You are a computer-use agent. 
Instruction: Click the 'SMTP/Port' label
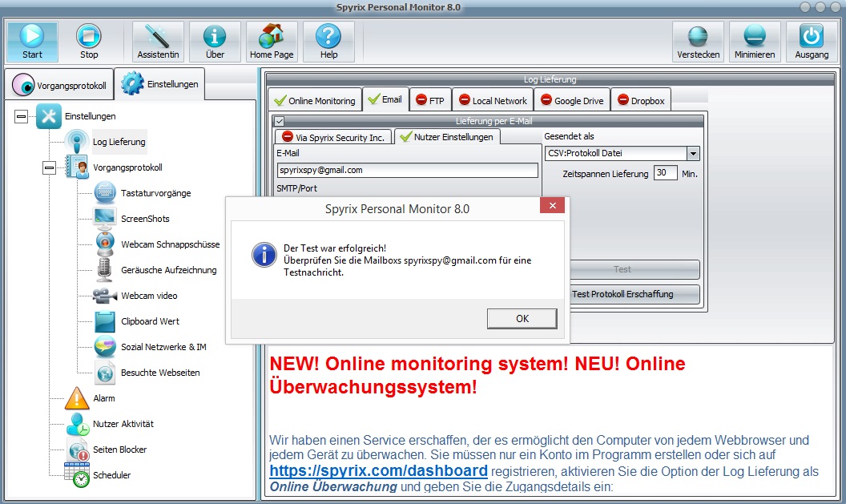(x=296, y=188)
